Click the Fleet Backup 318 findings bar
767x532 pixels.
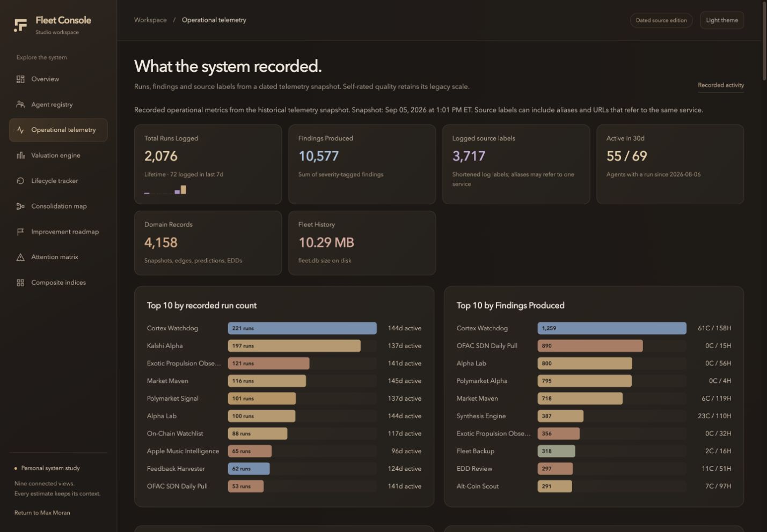tap(556, 451)
